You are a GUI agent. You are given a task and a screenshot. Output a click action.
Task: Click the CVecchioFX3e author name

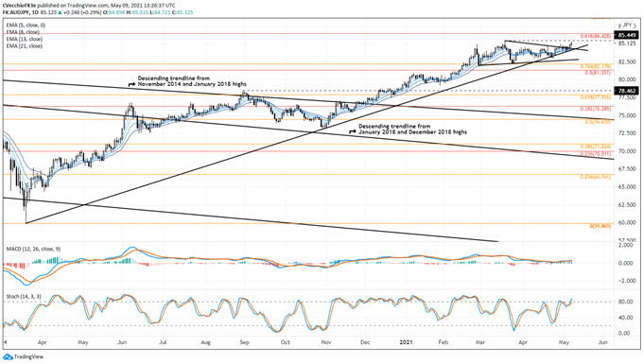click(x=19, y=6)
